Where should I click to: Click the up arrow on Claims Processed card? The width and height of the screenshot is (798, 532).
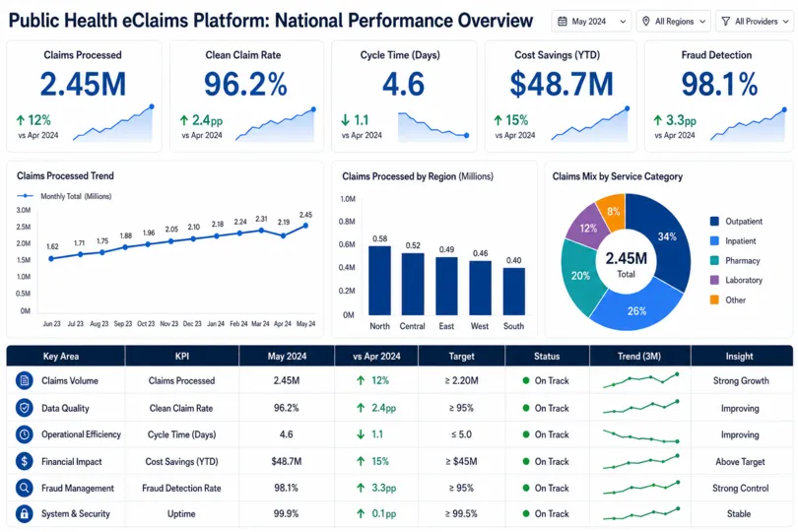coord(21,120)
